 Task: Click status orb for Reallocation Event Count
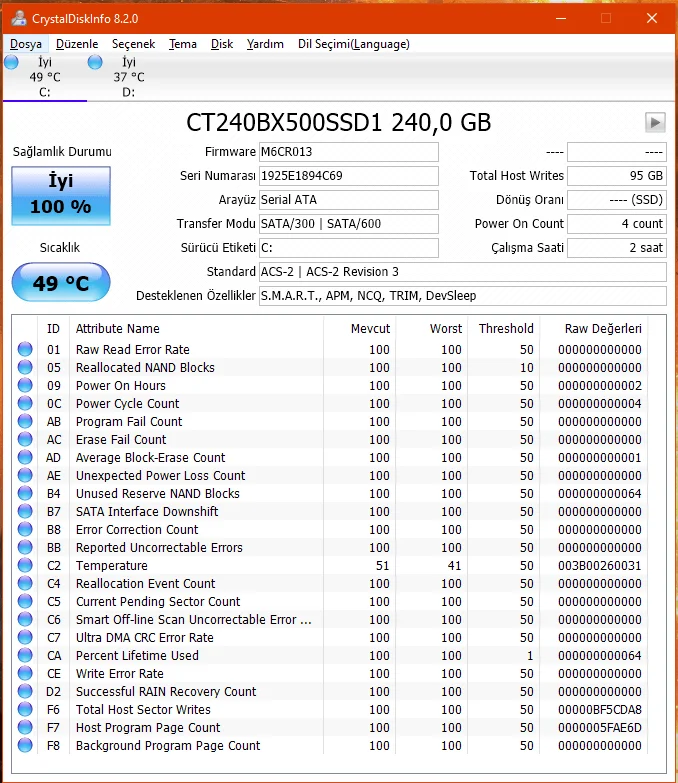click(25, 583)
